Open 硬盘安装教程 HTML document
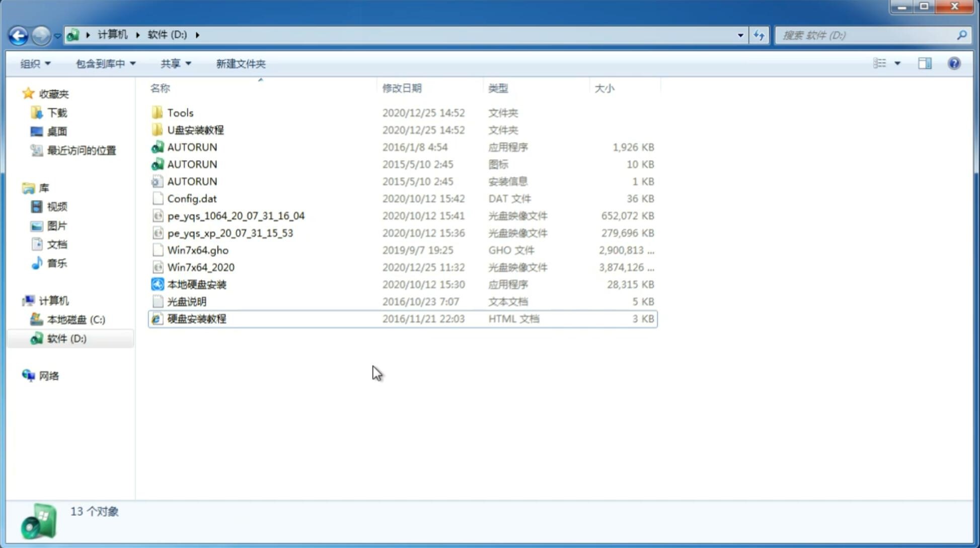Viewport: 980px width, 548px height. pos(196,318)
